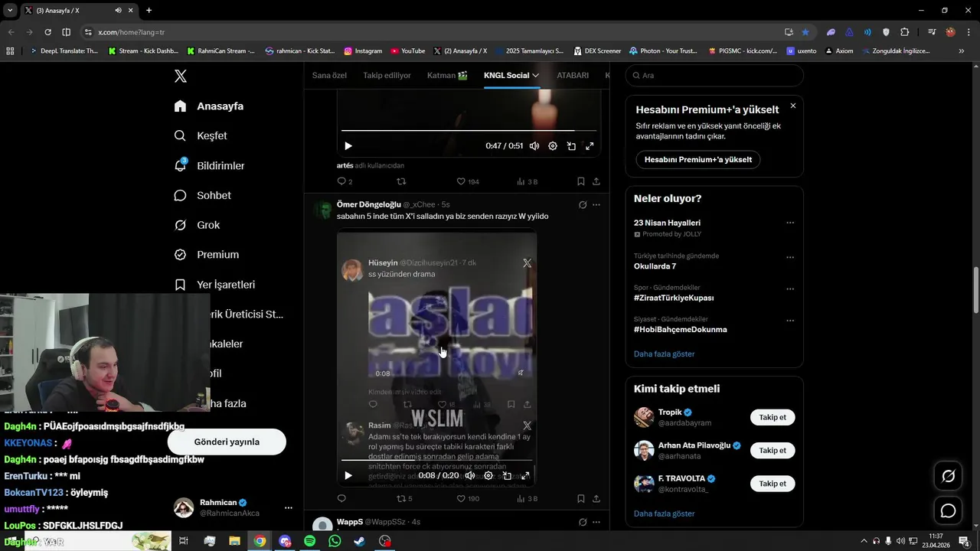This screenshot has width=980, height=551.
Task: Switch to ATABARI tab
Action: pos(573,75)
